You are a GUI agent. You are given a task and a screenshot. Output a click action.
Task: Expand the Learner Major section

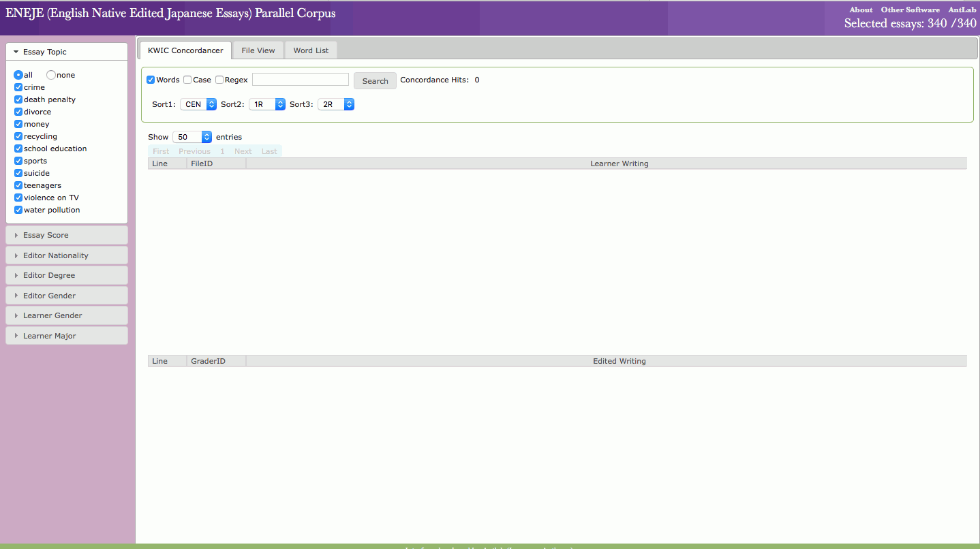pyautogui.click(x=49, y=336)
